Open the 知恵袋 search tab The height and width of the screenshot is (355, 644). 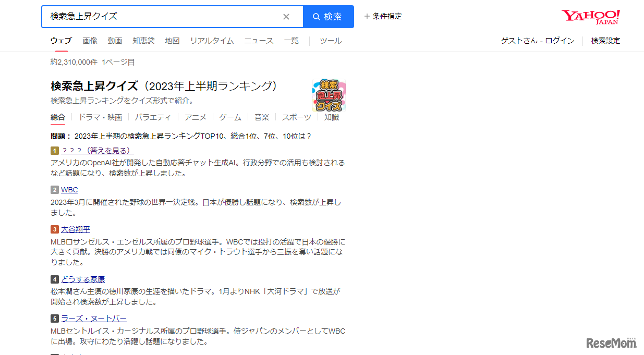point(143,40)
